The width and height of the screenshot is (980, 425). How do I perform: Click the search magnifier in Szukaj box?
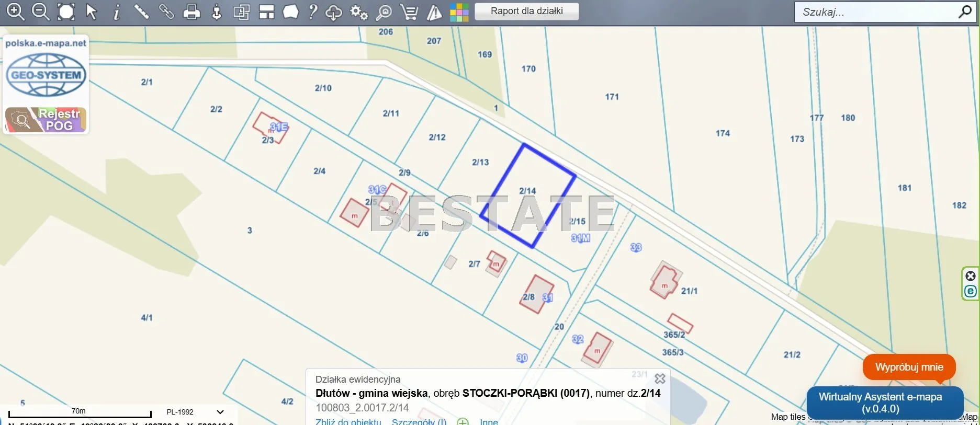(965, 12)
